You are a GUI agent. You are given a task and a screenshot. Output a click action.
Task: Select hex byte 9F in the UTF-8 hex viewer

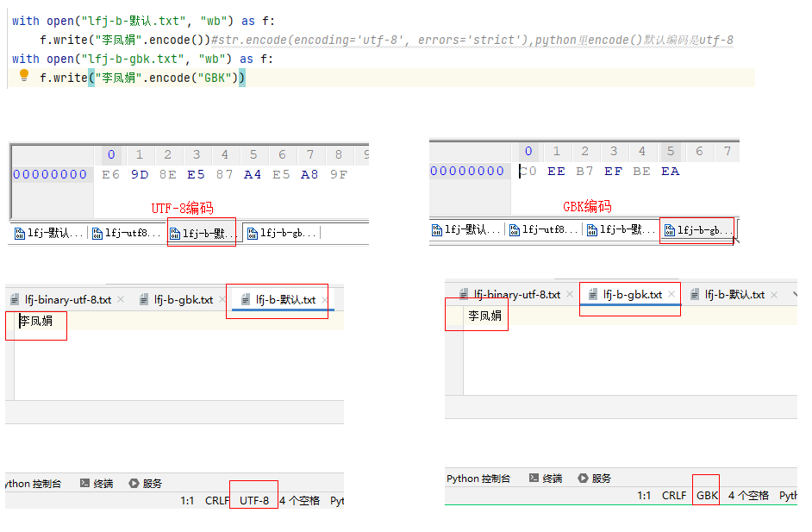click(338, 174)
